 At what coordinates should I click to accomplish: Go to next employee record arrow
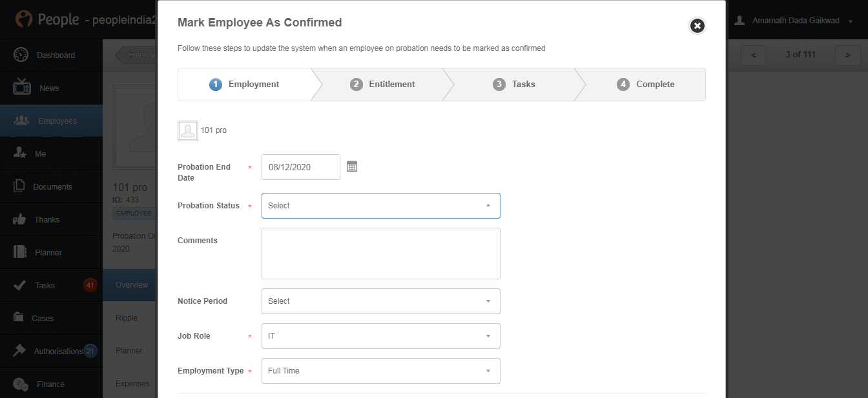(x=847, y=55)
